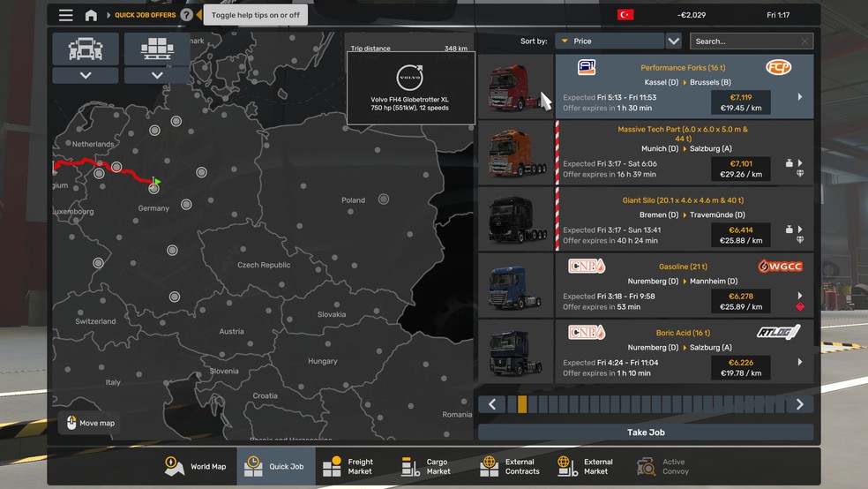Open the Freight Market tab

coord(350,466)
